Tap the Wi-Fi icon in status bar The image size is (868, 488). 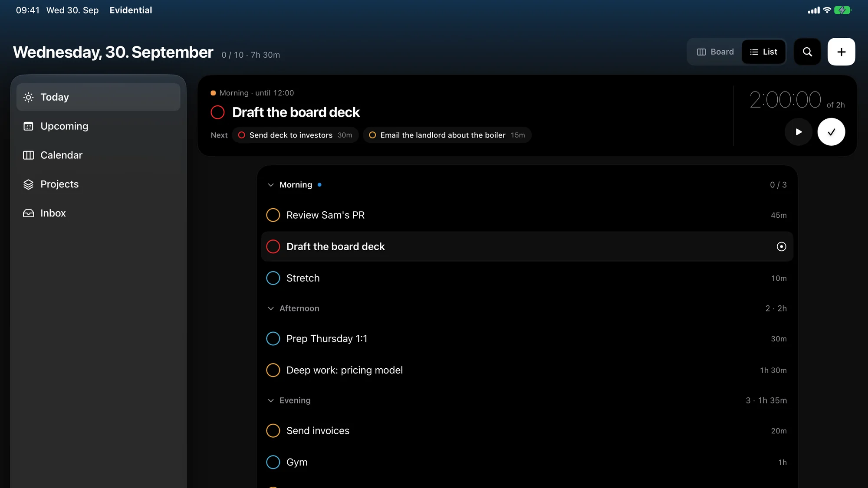coord(827,10)
